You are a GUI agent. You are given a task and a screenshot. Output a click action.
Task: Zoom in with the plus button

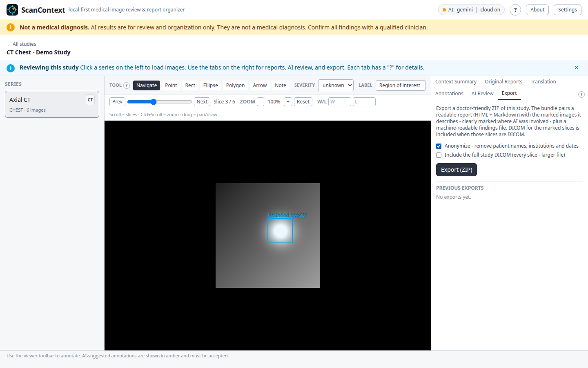(288, 102)
